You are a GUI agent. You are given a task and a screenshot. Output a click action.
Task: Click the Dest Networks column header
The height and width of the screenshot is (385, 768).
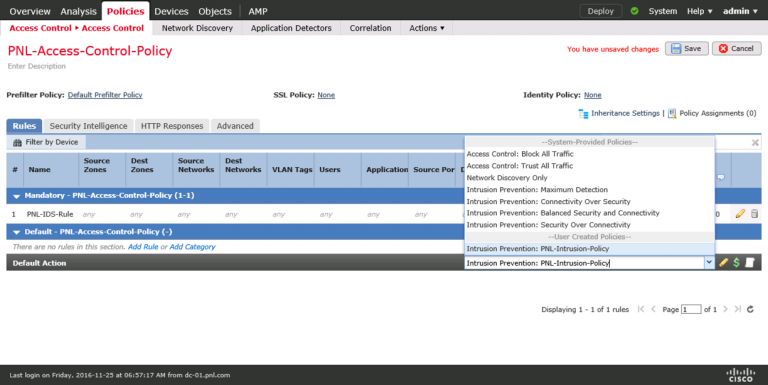click(x=243, y=169)
